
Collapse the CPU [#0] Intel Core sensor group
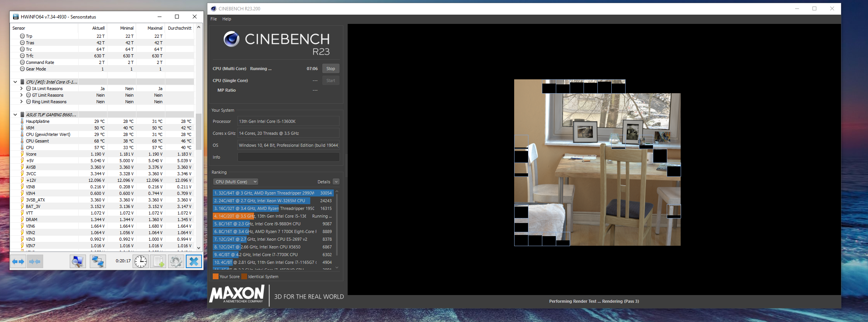coord(15,82)
